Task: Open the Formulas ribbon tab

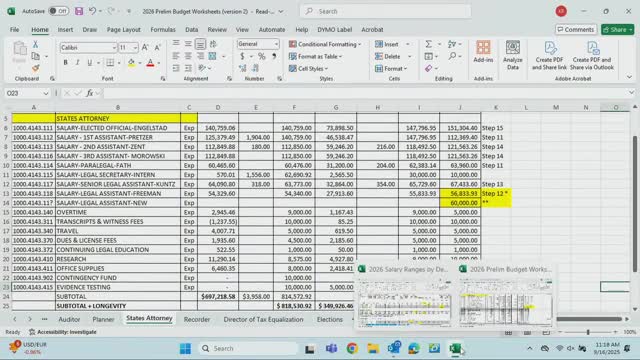Action: [163, 30]
